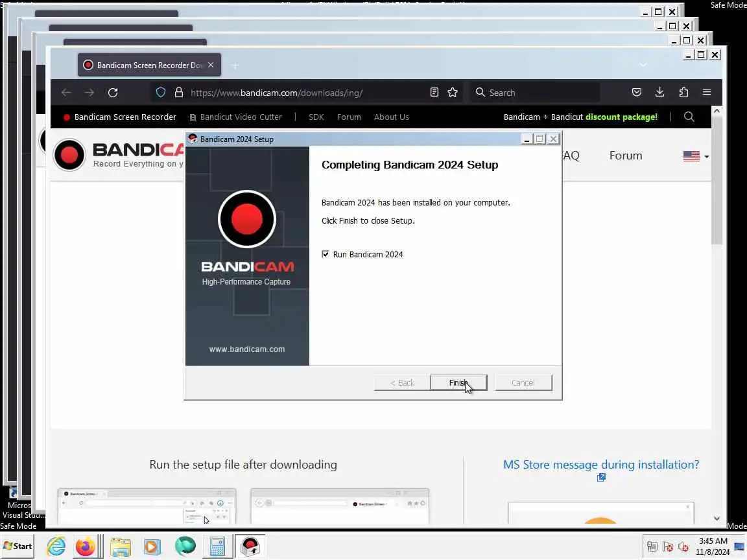Click page scrollbar up arrow
Screen dimensions: 747x560
[717, 110]
